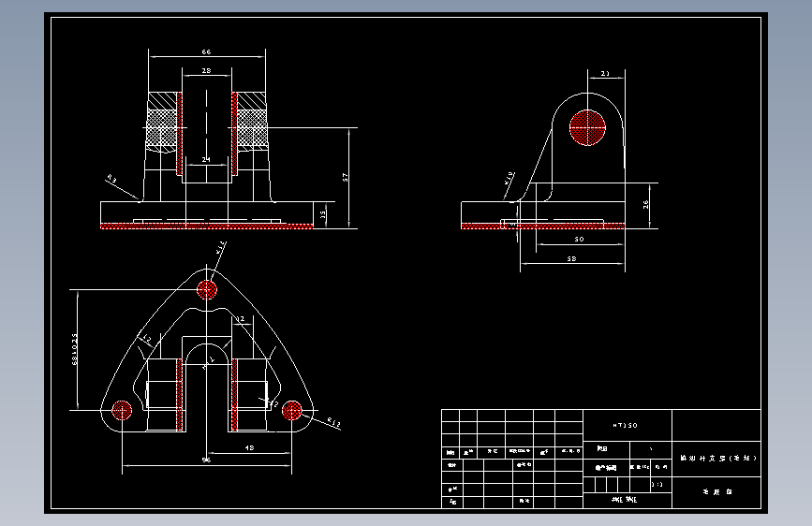812x526 pixels.
Task: Click the "24" dimension inside the slot
Action: click(206, 159)
